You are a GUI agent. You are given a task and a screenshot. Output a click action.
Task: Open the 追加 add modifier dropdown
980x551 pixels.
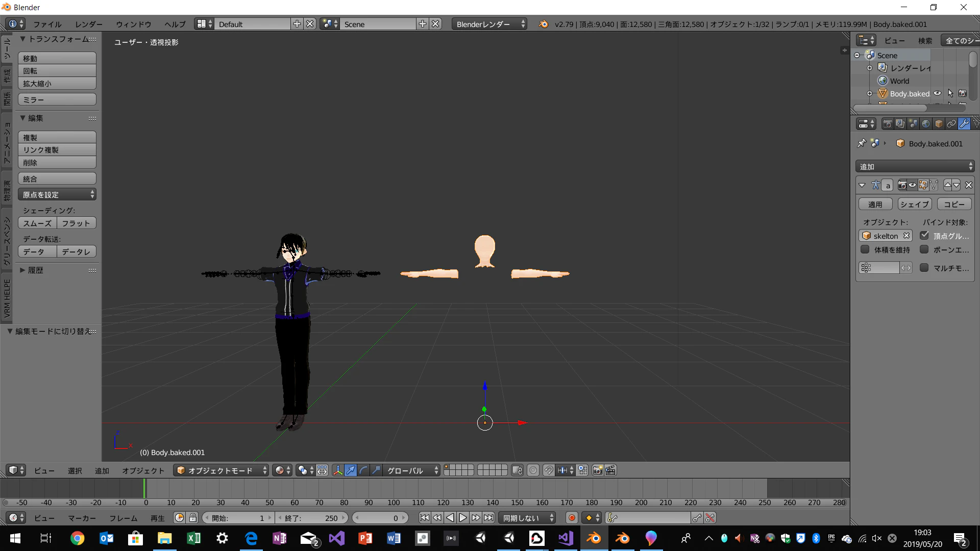(915, 166)
